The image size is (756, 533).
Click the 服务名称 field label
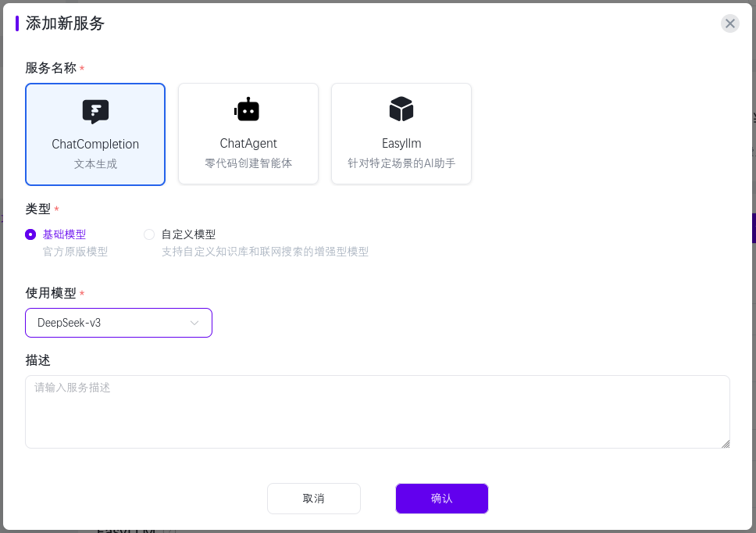coord(51,68)
